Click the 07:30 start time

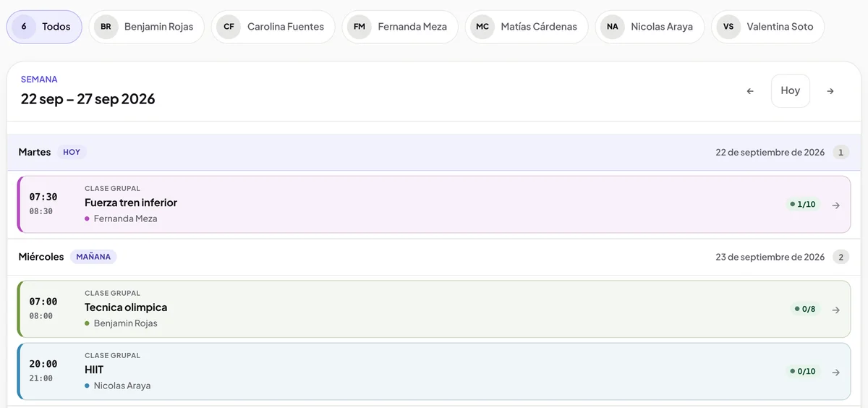pos(43,197)
